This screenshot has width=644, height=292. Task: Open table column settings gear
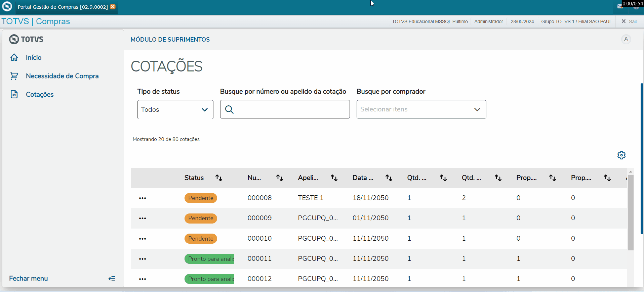click(x=621, y=155)
